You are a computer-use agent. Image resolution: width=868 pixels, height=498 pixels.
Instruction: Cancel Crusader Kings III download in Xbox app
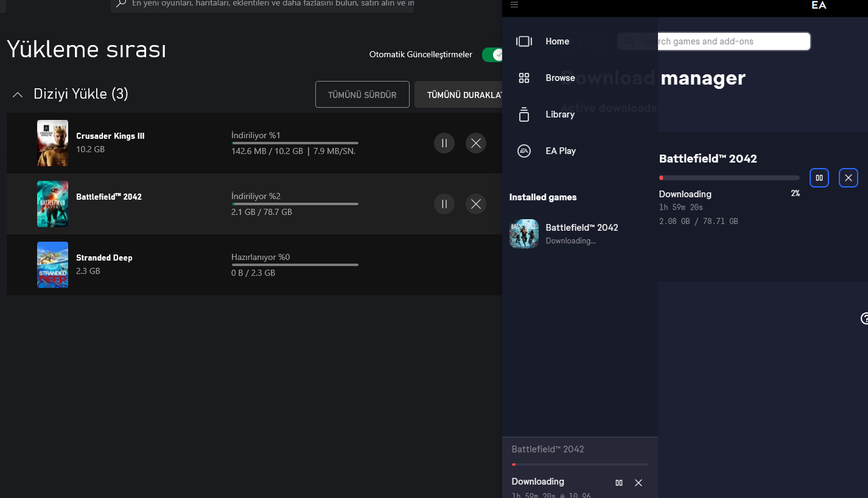(476, 143)
